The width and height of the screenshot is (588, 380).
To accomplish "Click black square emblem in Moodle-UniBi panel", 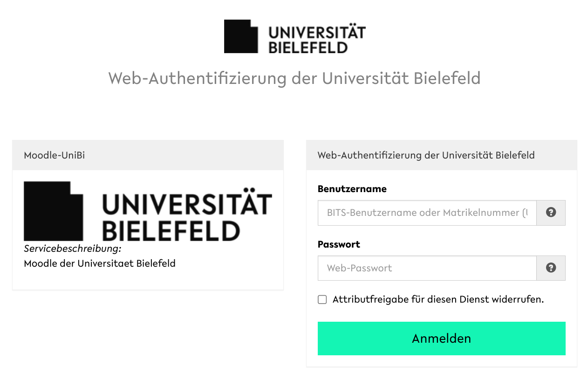I will 53,211.
